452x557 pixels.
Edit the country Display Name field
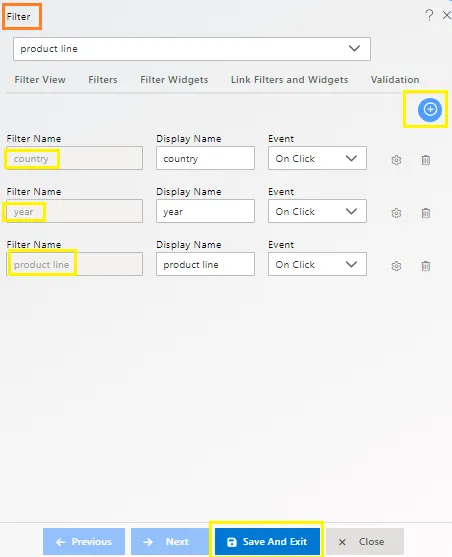click(x=205, y=158)
